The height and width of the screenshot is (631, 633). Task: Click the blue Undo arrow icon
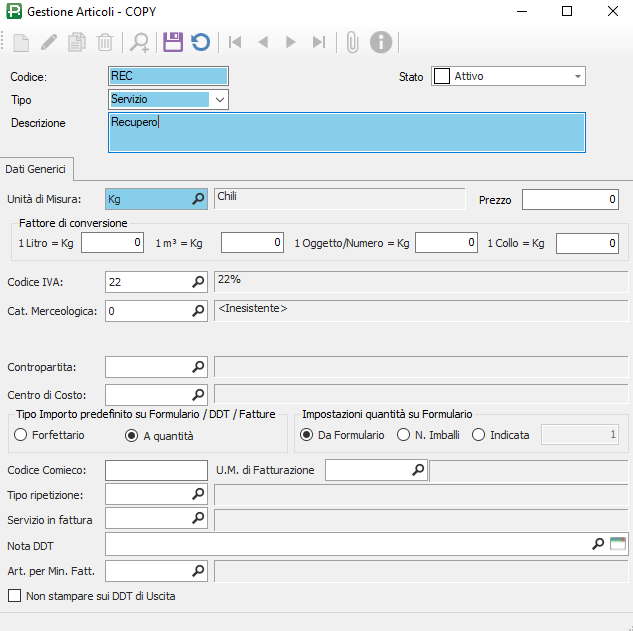coord(200,42)
